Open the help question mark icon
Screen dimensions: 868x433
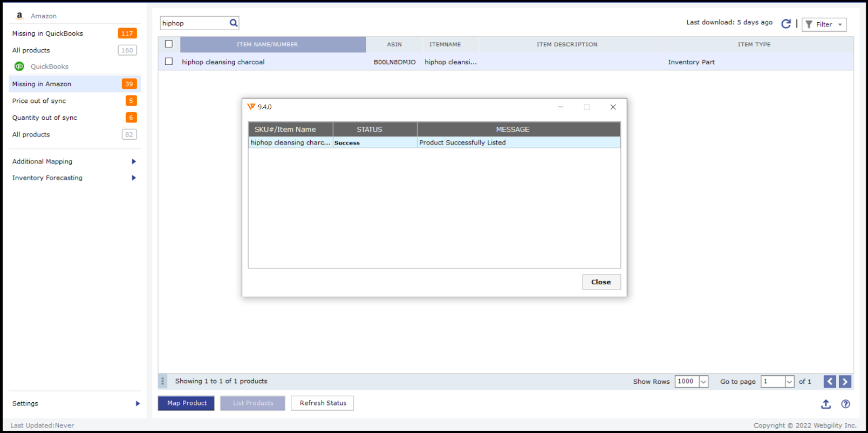click(845, 404)
